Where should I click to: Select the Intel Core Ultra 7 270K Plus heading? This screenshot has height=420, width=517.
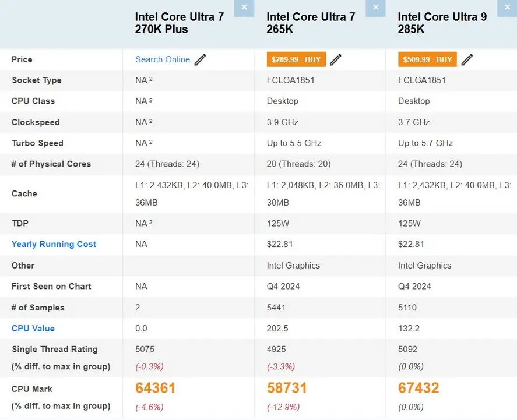click(x=179, y=23)
